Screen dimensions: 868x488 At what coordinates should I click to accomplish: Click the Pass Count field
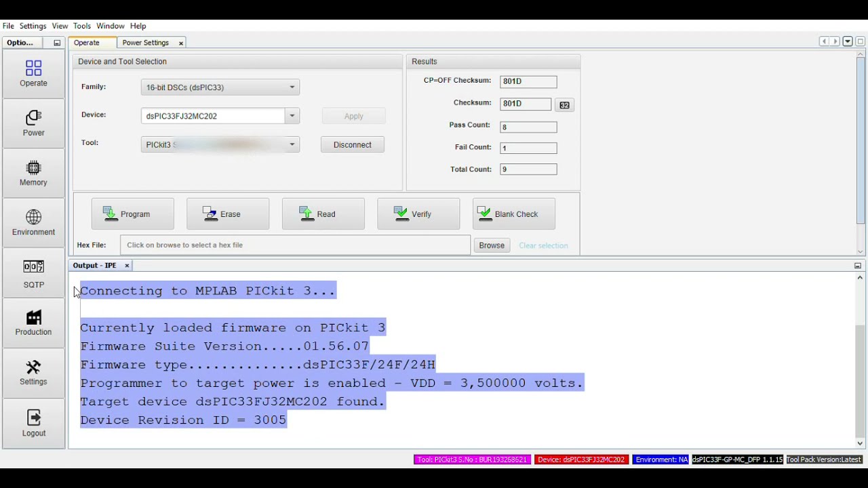point(528,127)
